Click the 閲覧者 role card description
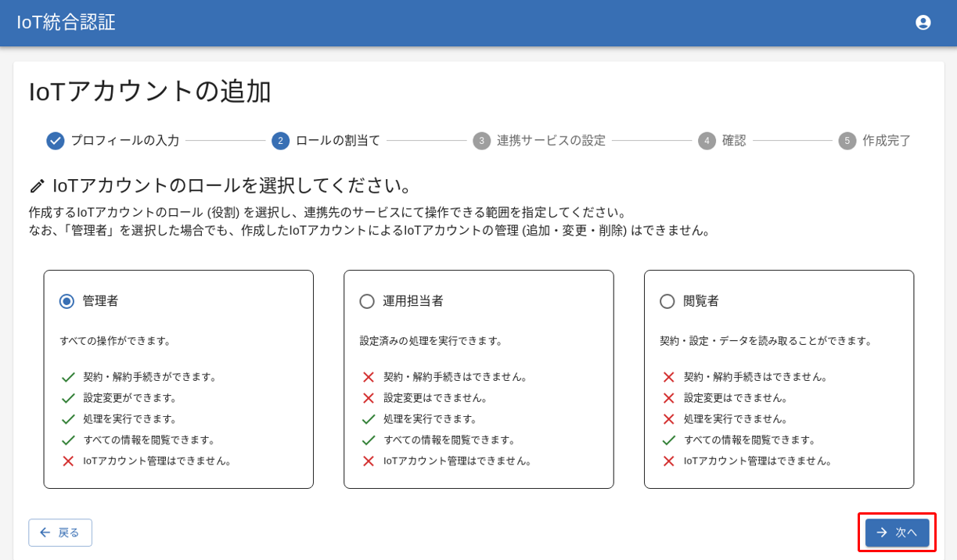Screen dimensions: 957x560 pos(766,341)
